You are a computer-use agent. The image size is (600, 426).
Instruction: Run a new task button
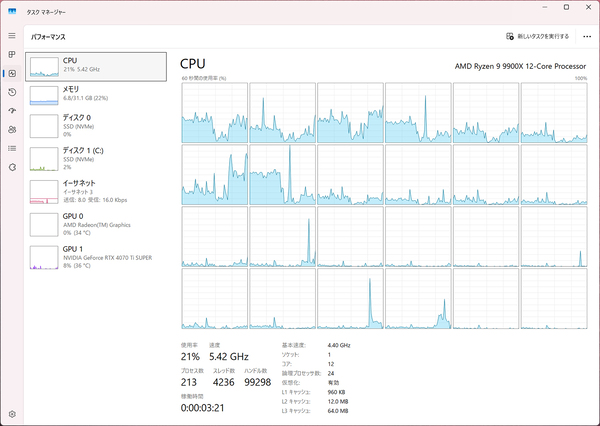[537, 36]
